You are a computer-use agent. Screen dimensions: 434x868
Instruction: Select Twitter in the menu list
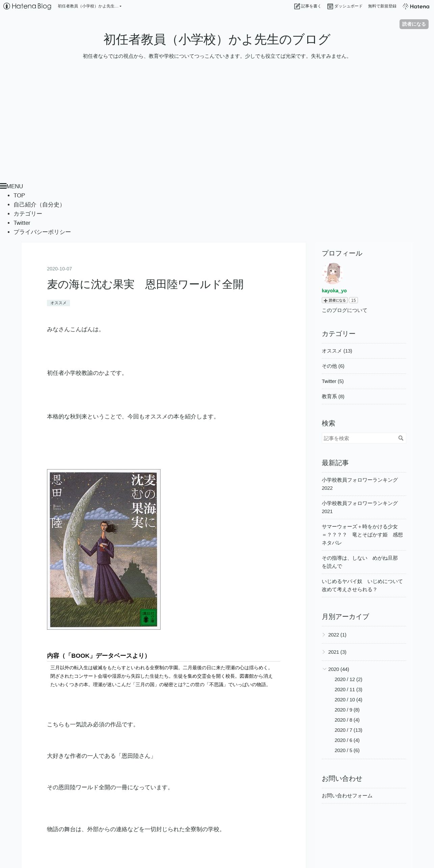tap(22, 223)
